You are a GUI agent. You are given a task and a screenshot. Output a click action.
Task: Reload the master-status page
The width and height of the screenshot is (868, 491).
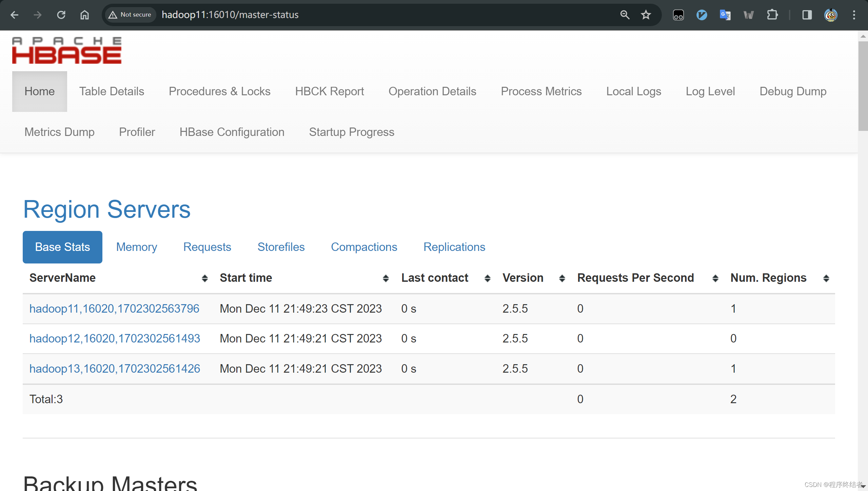click(x=61, y=15)
